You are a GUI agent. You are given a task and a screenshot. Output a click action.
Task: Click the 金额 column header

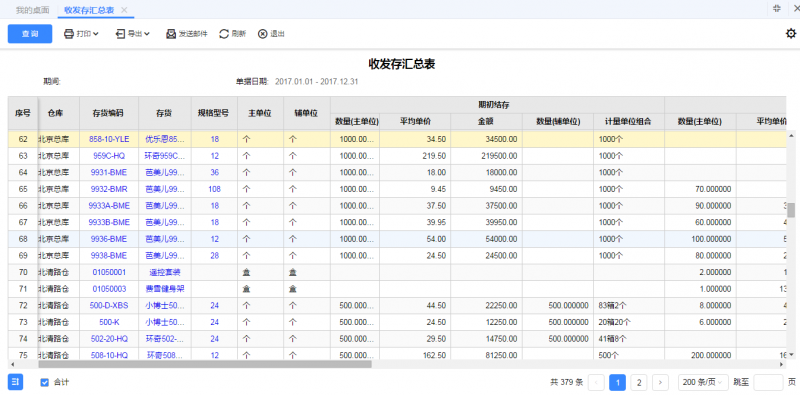(486, 121)
